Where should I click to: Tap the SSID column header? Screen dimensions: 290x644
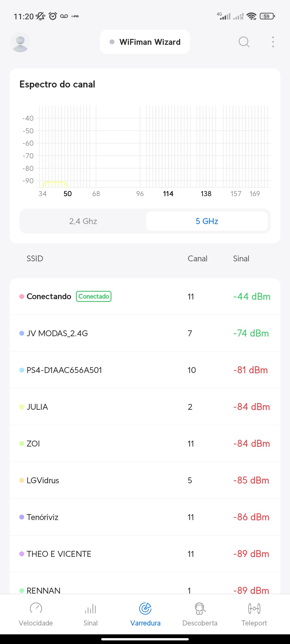coord(35,258)
